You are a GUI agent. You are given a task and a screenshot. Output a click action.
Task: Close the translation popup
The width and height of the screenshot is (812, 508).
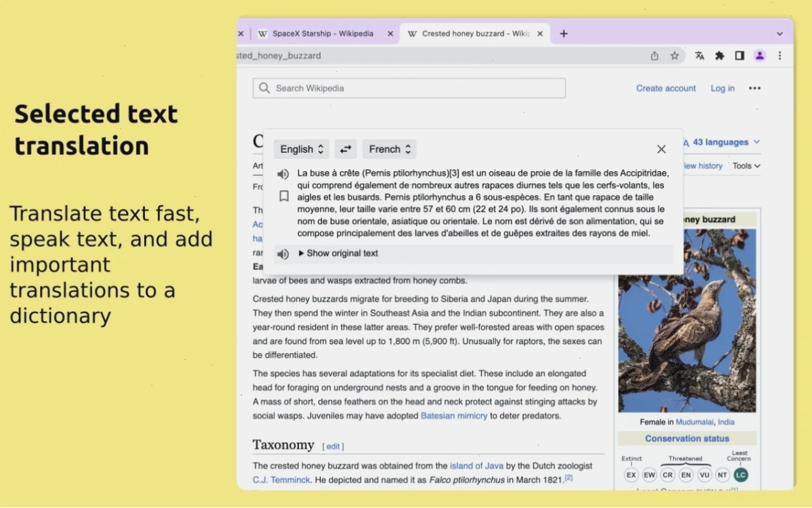662,149
